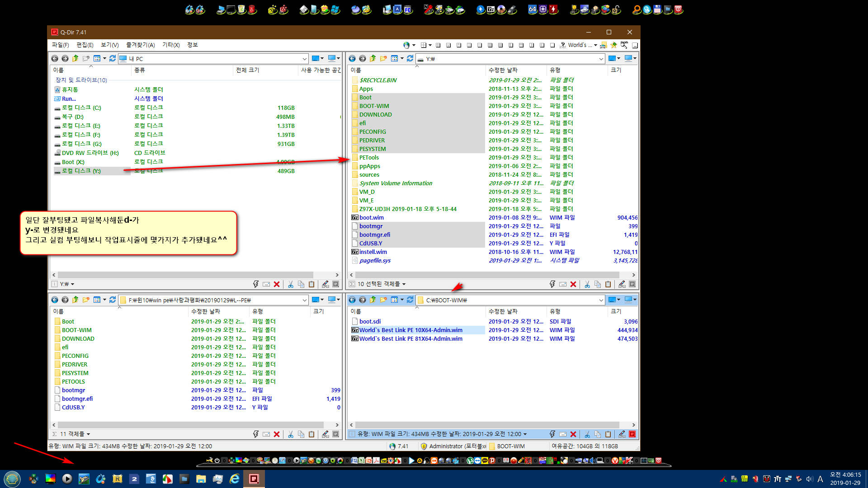Refresh the C:\BOOT-WIM pane
The width and height of the screenshot is (868, 488).
coord(410,300)
